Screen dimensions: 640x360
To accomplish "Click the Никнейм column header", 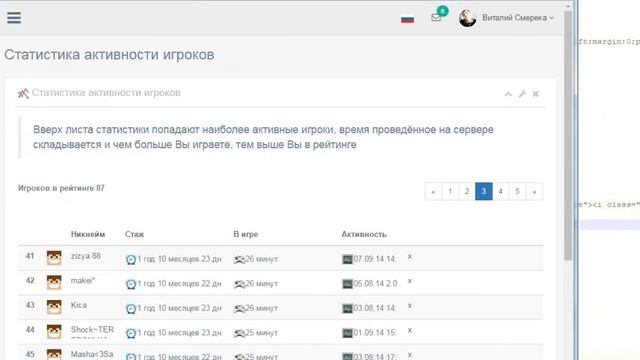I will (88, 234).
